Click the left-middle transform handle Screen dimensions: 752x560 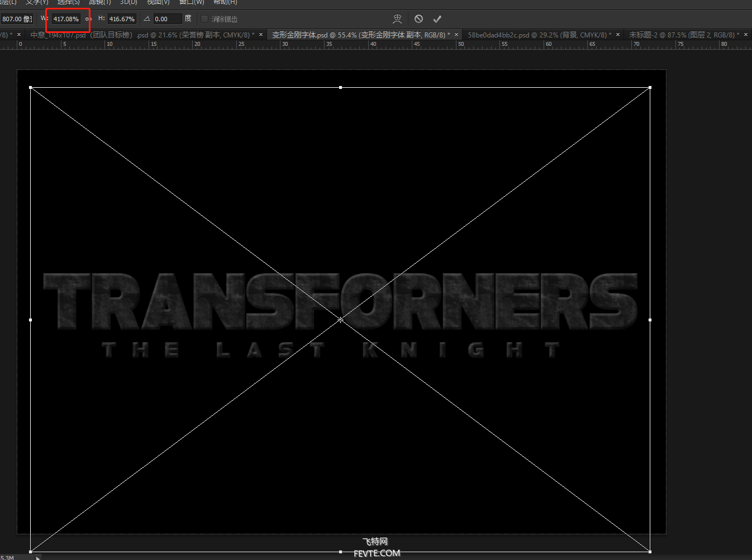pyautogui.click(x=31, y=320)
